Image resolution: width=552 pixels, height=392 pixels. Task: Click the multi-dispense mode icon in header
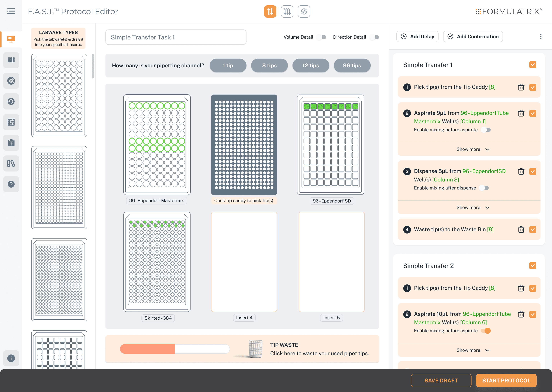tap(287, 11)
